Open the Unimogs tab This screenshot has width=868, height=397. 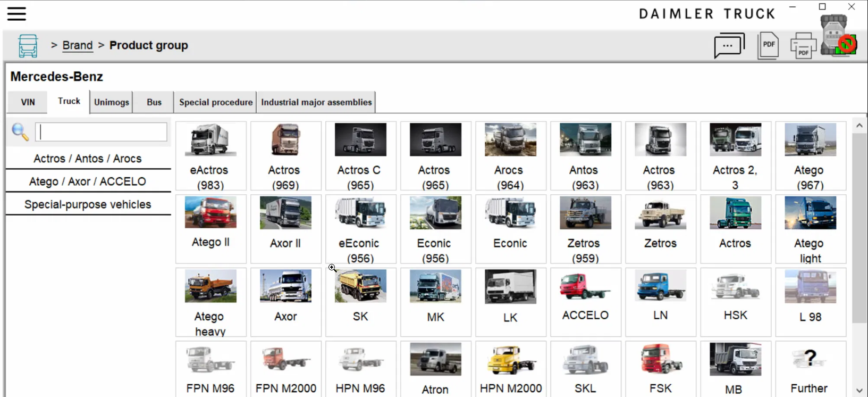pos(112,102)
